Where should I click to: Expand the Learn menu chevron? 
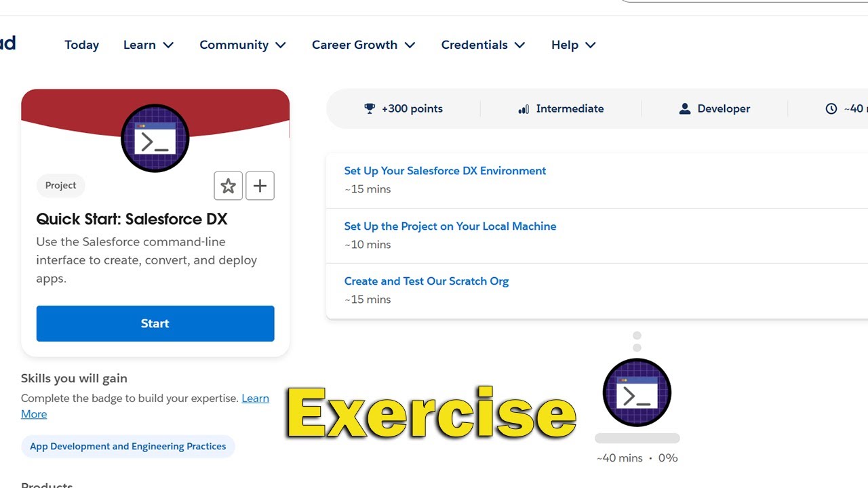[169, 45]
